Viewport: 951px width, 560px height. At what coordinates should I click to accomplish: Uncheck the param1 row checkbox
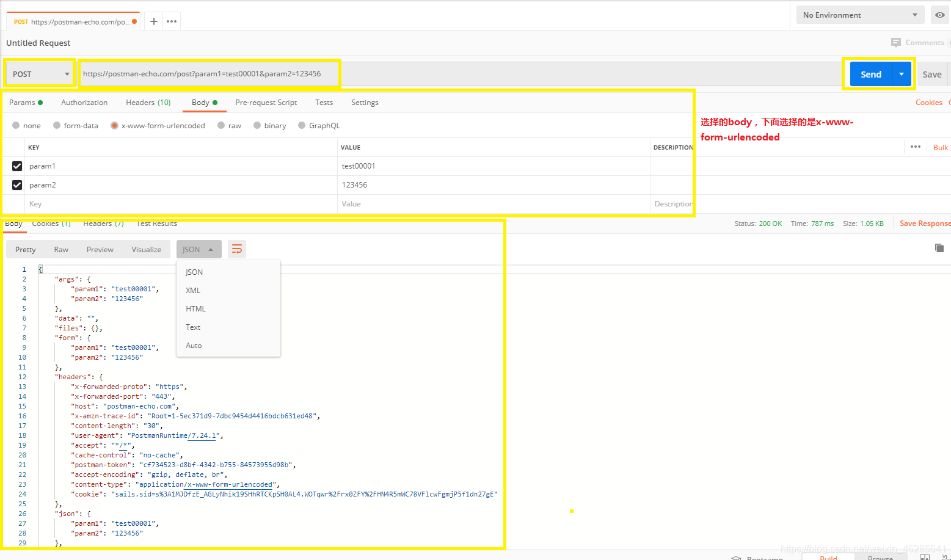coord(17,166)
